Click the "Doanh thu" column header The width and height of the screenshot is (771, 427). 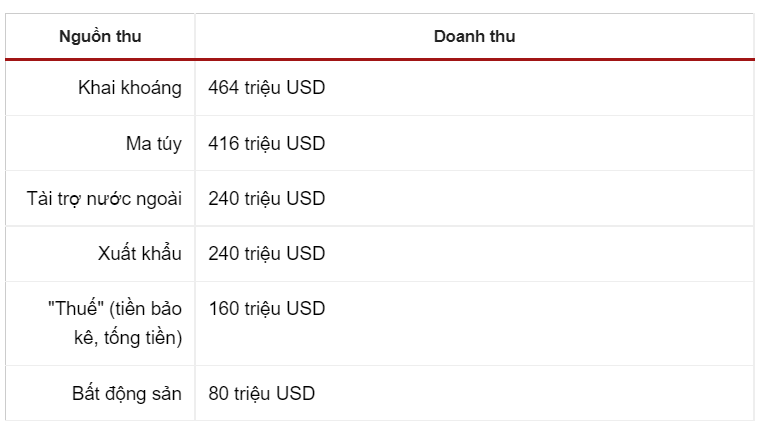coord(474,37)
